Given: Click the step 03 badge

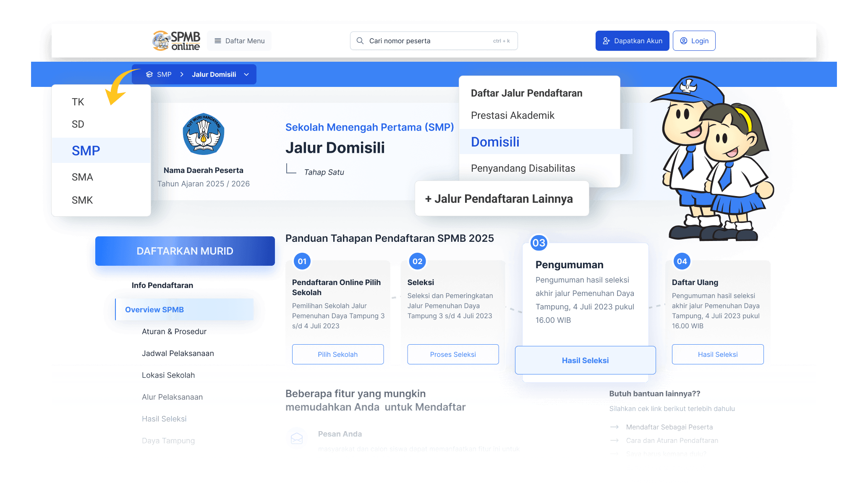Looking at the screenshot, I should point(539,243).
